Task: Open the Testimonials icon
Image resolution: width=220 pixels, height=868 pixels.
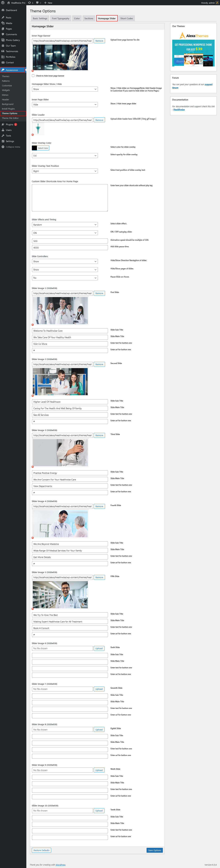Action: [x=3, y=51]
